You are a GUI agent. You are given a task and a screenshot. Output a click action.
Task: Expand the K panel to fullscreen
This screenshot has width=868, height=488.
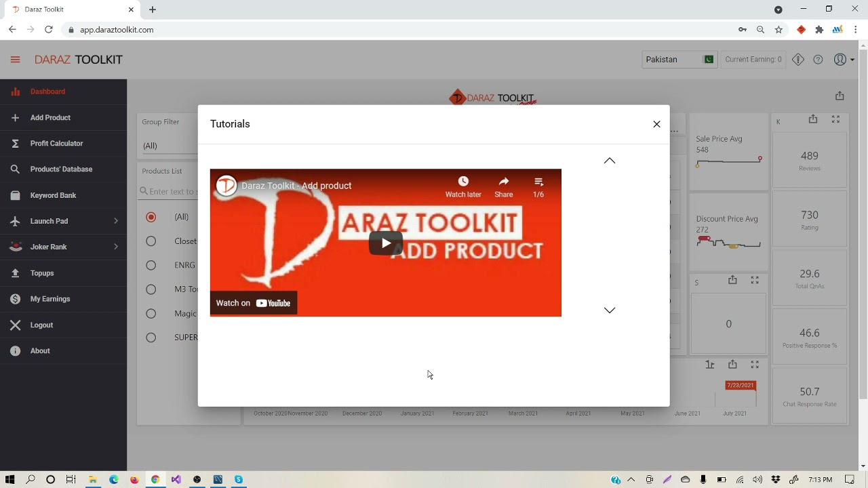[x=835, y=119]
